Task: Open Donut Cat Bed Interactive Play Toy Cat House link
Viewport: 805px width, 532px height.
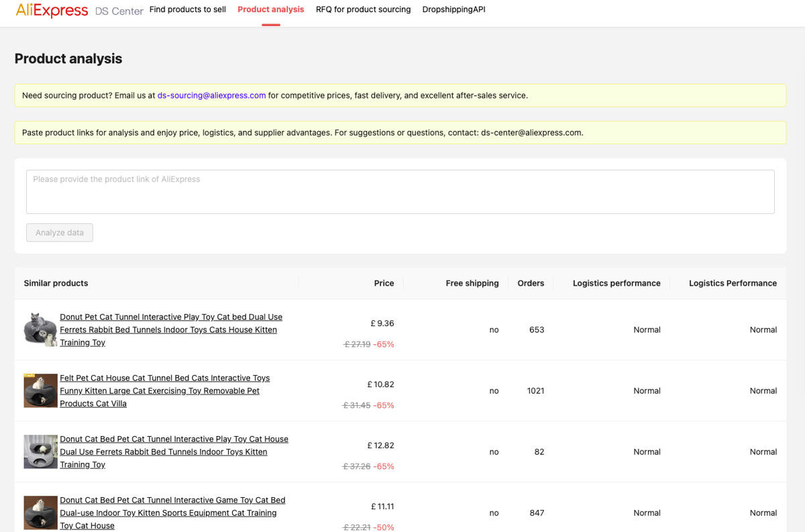Action: pyautogui.click(x=174, y=451)
